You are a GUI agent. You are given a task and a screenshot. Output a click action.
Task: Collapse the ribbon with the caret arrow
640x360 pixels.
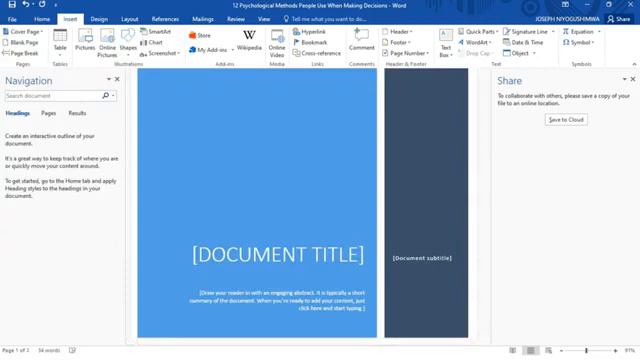tap(634, 64)
